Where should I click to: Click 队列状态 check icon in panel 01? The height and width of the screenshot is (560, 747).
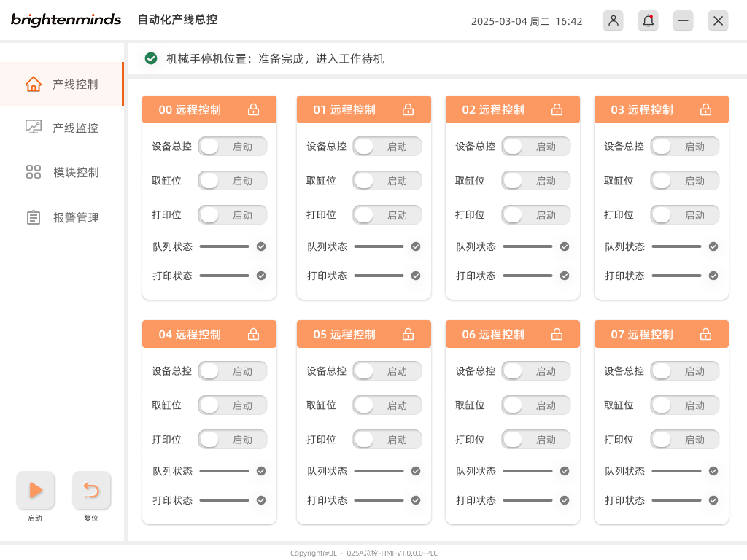tap(416, 246)
